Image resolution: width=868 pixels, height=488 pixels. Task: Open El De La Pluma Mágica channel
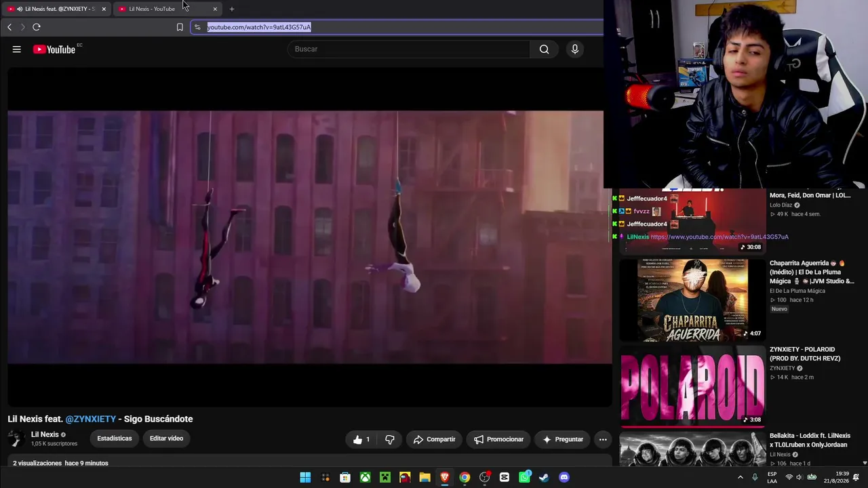(x=797, y=291)
